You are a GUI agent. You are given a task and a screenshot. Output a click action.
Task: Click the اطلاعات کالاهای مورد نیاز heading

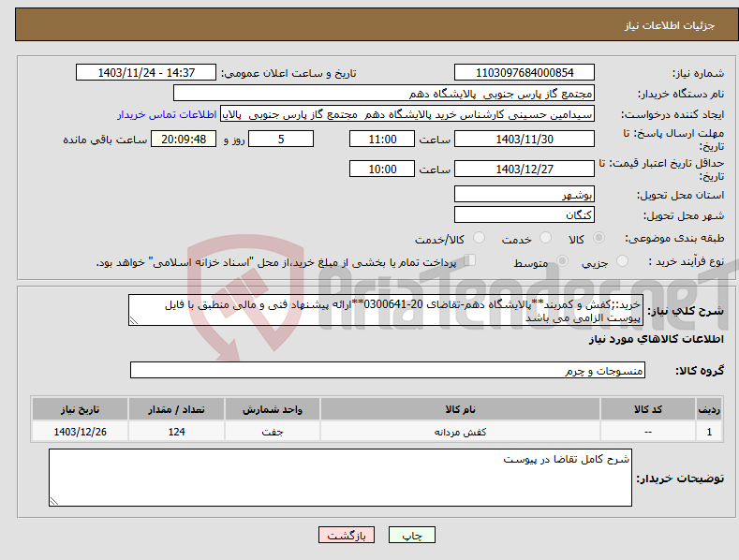656,339
